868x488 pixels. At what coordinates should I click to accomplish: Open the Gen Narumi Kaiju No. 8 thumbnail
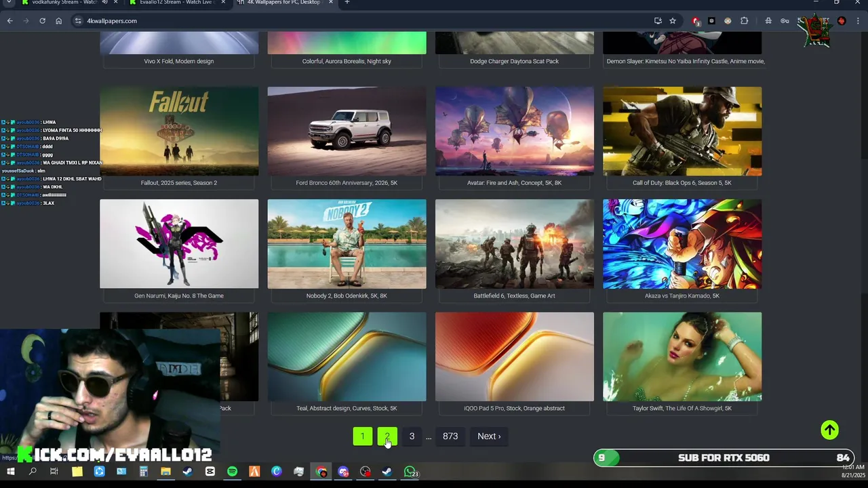(x=179, y=244)
